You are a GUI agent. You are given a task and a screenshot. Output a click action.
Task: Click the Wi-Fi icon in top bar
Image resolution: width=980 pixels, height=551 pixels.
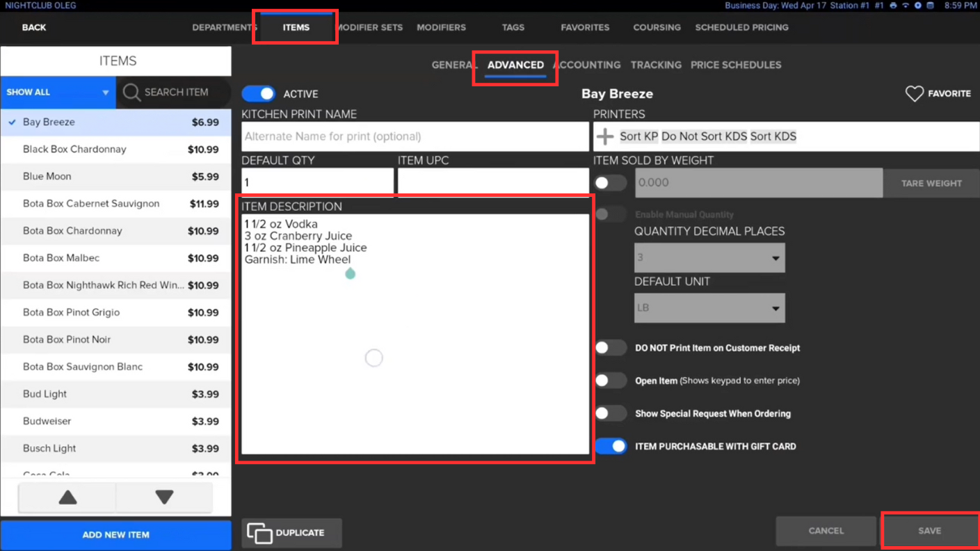(x=906, y=6)
